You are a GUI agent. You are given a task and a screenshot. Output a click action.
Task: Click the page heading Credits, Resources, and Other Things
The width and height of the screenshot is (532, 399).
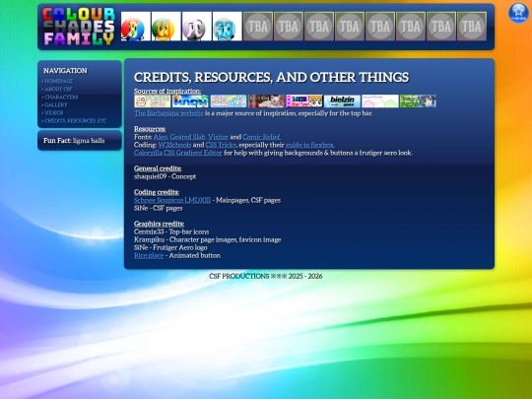[272, 78]
